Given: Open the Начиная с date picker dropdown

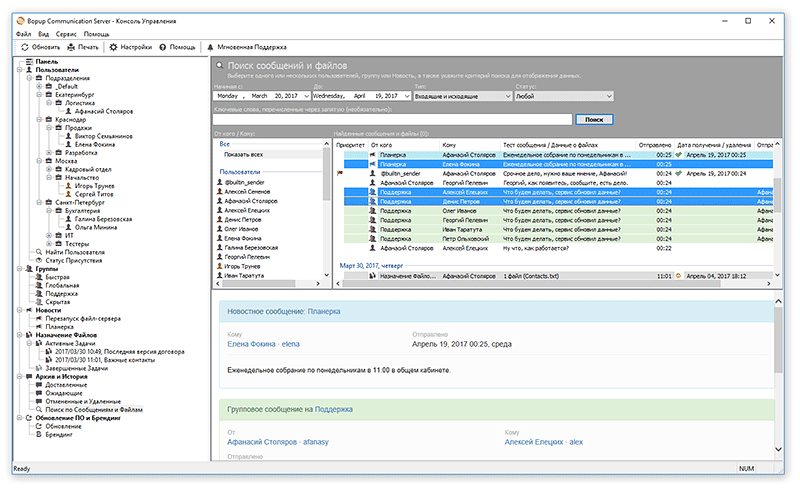Looking at the screenshot, I should tap(306, 97).
